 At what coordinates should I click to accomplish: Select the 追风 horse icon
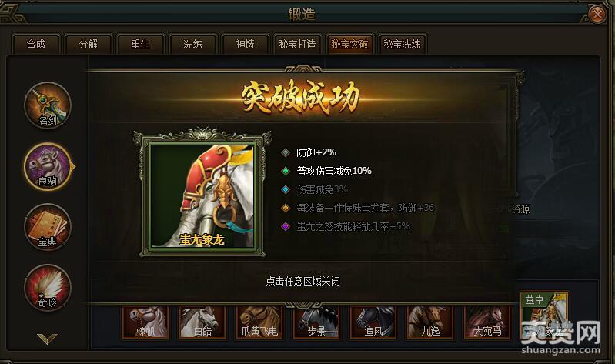tap(373, 322)
